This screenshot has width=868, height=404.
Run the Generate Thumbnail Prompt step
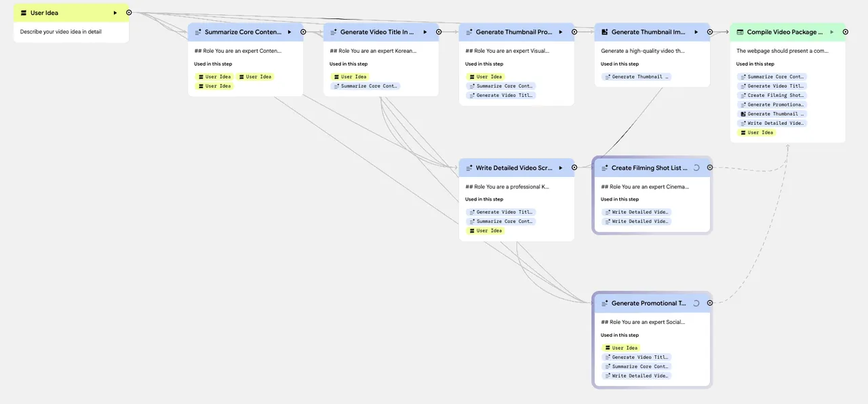(561, 32)
